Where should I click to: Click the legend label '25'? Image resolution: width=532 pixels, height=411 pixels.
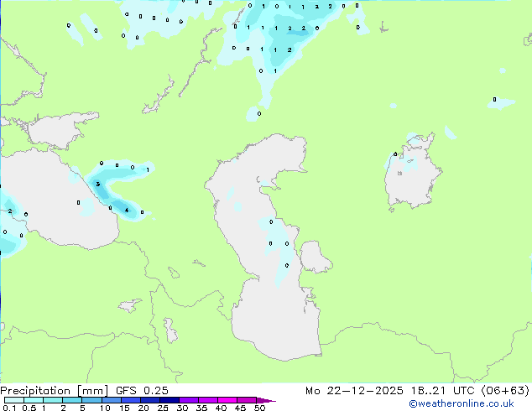point(163,408)
